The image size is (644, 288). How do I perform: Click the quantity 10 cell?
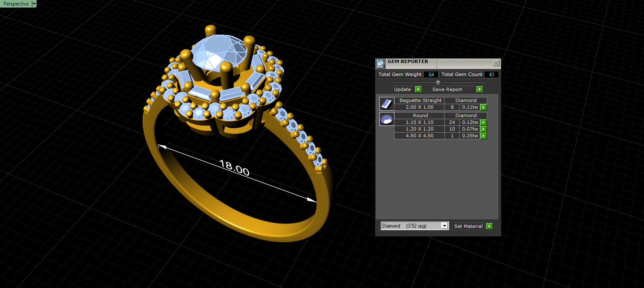[452, 129]
